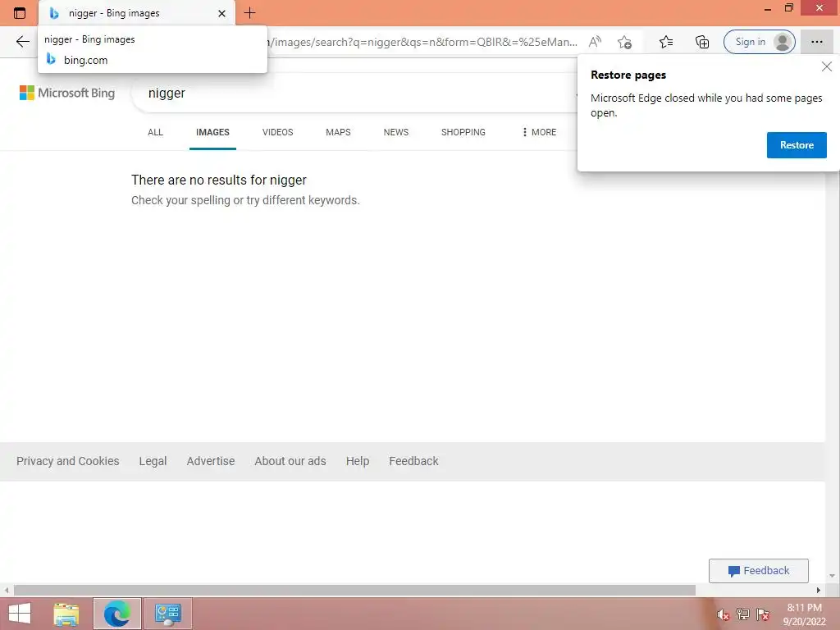Image resolution: width=840 pixels, height=630 pixels.
Task: Expand the MORE menu
Action: [x=539, y=132]
